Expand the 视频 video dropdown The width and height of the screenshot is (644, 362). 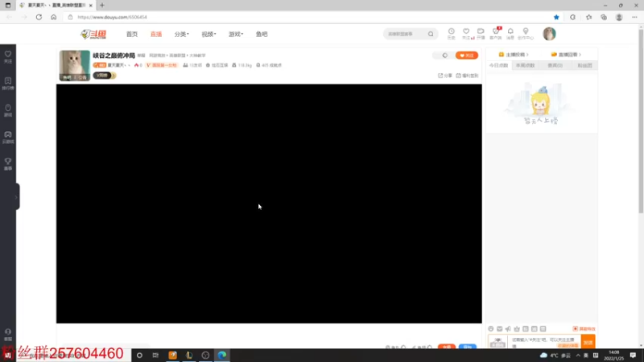coord(208,34)
